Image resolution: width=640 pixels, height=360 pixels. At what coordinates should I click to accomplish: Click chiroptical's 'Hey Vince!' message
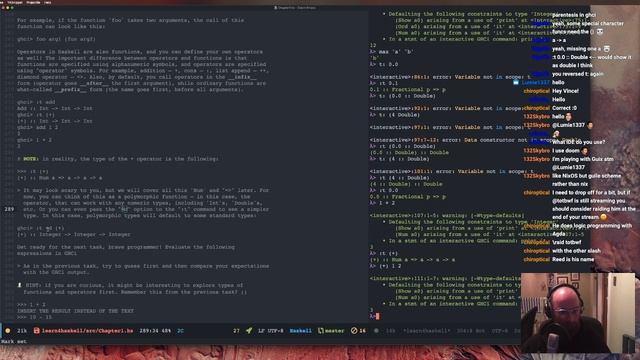[x=565, y=91]
